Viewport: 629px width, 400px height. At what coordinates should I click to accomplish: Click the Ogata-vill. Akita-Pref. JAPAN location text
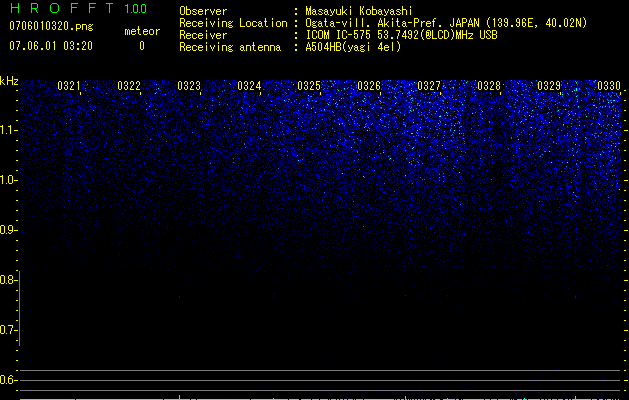tap(446, 23)
